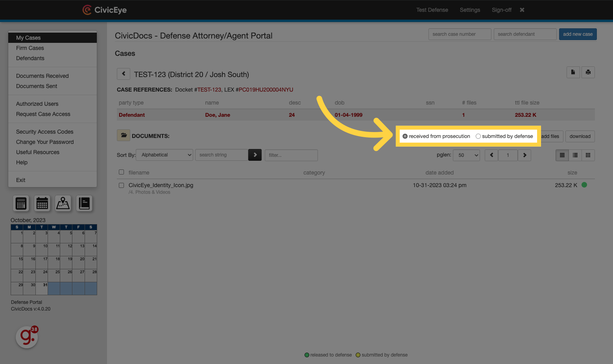Viewport: 613px width, 364px height.
Task: Click Sign-off in top bar
Action: click(502, 10)
